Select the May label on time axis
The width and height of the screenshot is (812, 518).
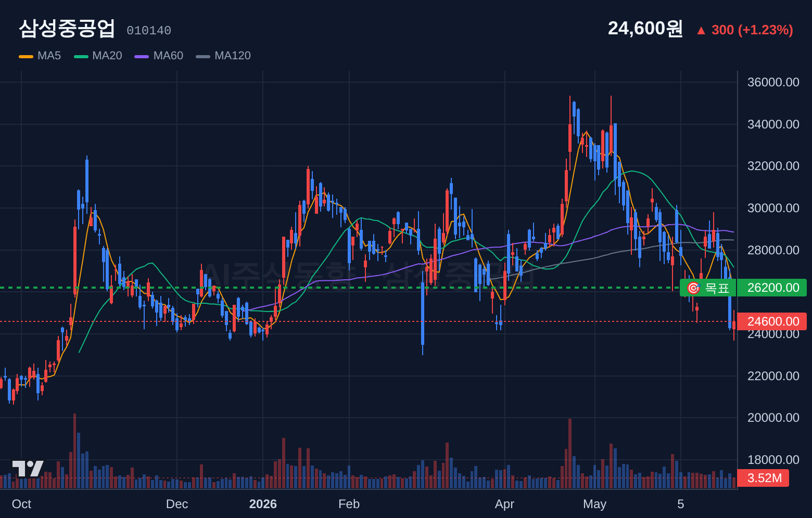point(594,504)
